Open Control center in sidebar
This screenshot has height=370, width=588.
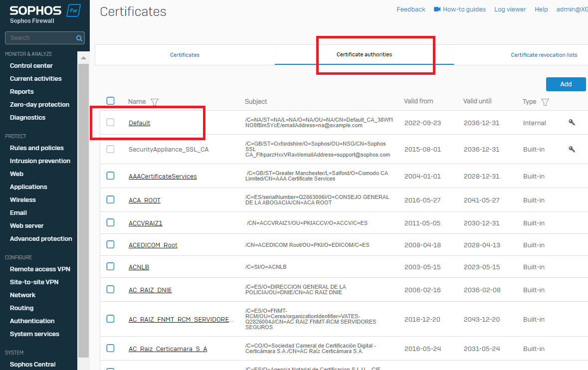[31, 66]
